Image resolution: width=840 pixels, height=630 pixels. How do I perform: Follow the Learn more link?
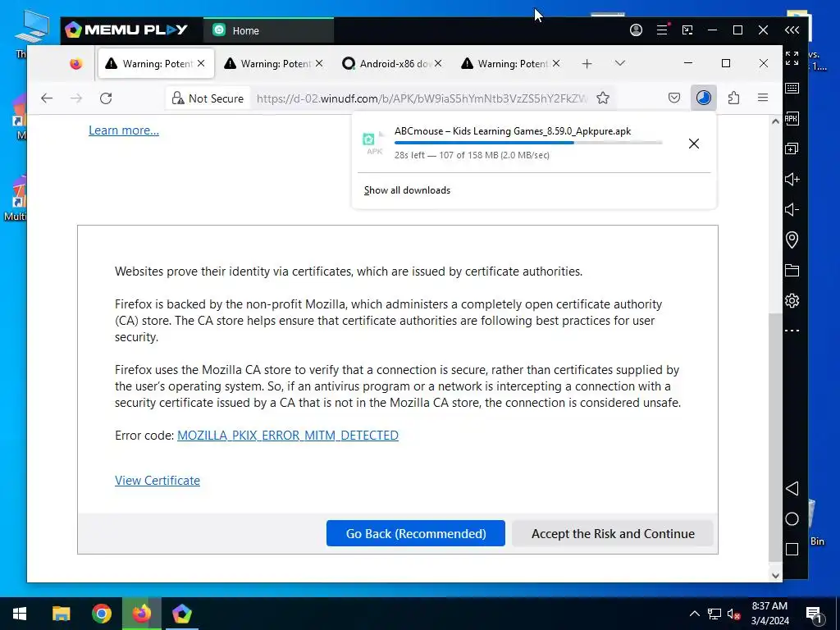click(124, 130)
